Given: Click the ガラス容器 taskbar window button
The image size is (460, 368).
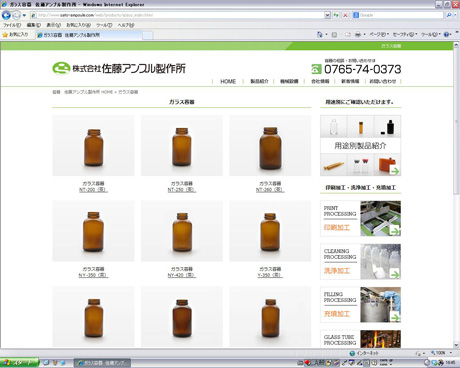Looking at the screenshot, I should point(102,363).
